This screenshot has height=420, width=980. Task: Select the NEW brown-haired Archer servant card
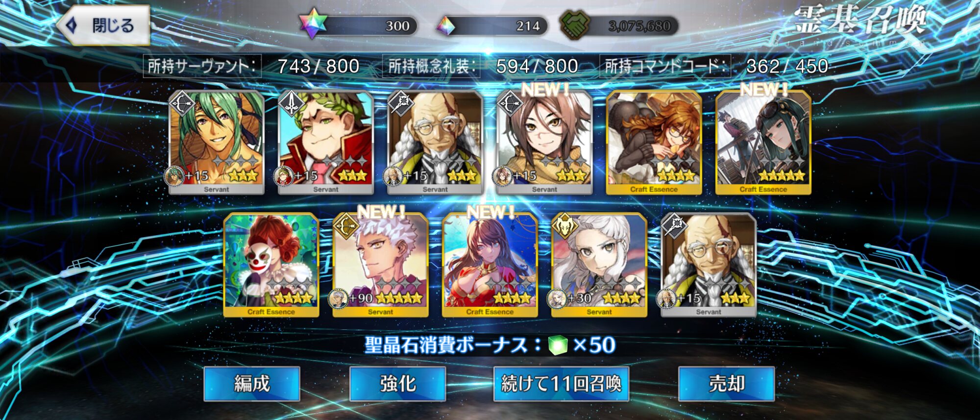coord(544,143)
